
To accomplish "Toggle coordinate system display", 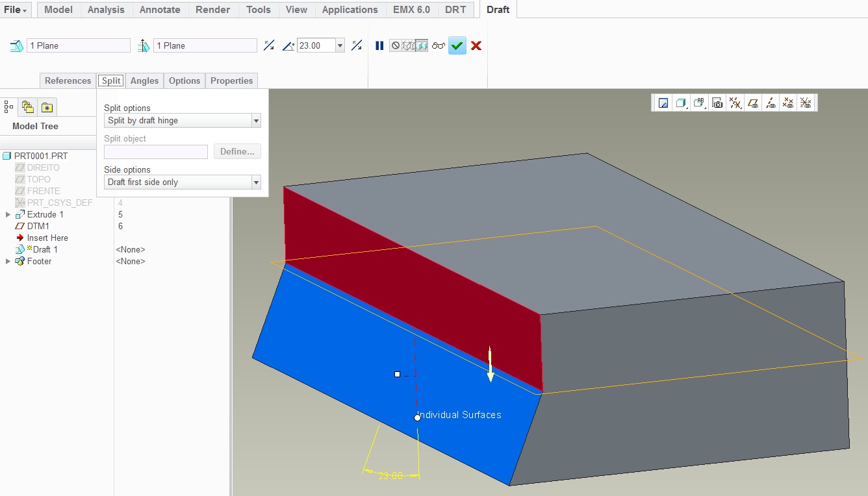I will click(806, 103).
